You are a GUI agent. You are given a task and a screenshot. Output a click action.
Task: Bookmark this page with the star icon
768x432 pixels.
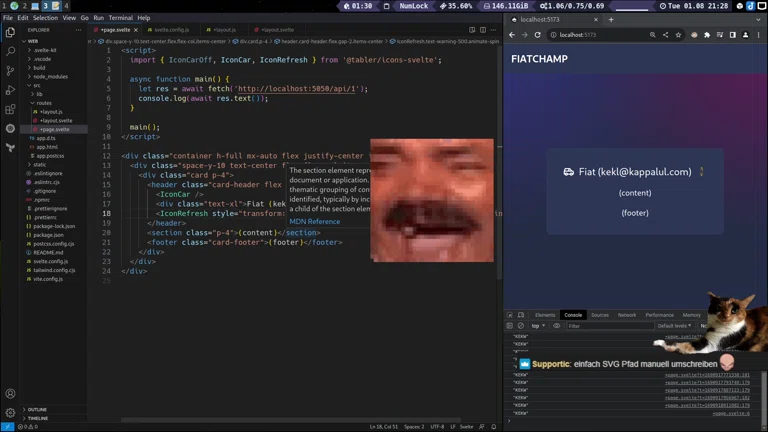pyautogui.click(x=678, y=35)
